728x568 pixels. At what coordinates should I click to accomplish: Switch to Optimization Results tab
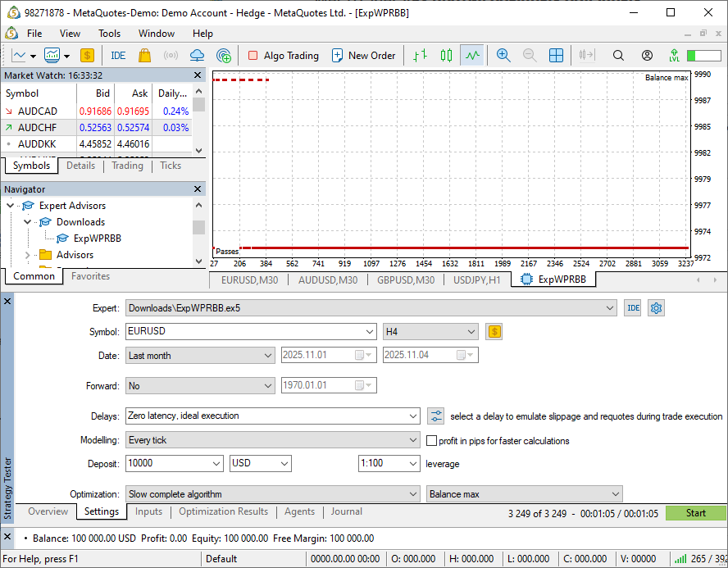click(x=223, y=511)
